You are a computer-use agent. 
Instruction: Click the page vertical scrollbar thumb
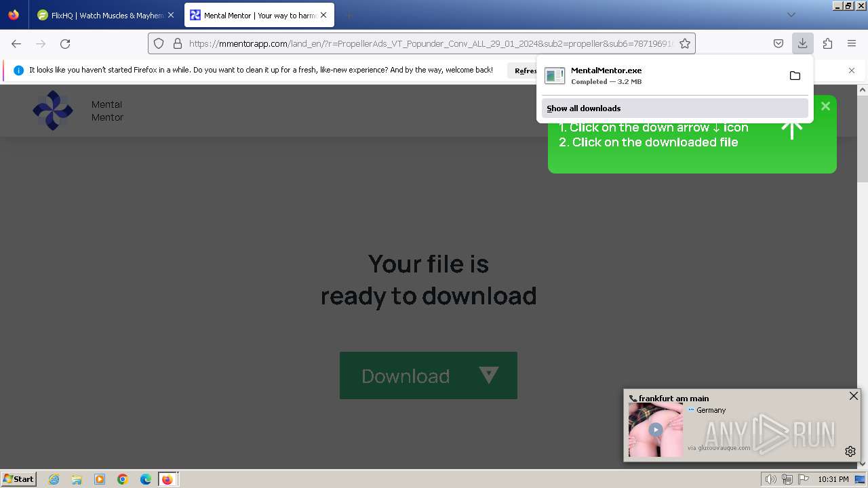coord(863,139)
